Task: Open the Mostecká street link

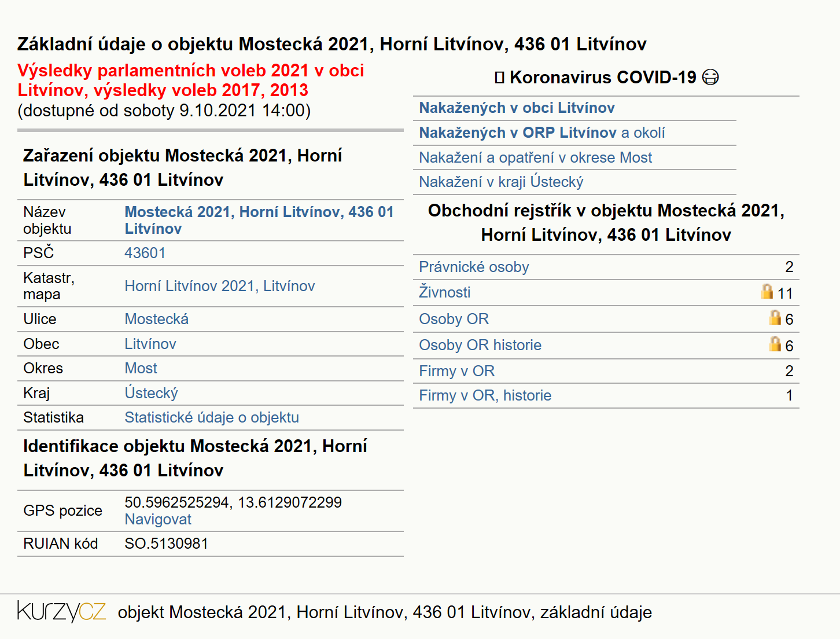Action: pos(157,319)
